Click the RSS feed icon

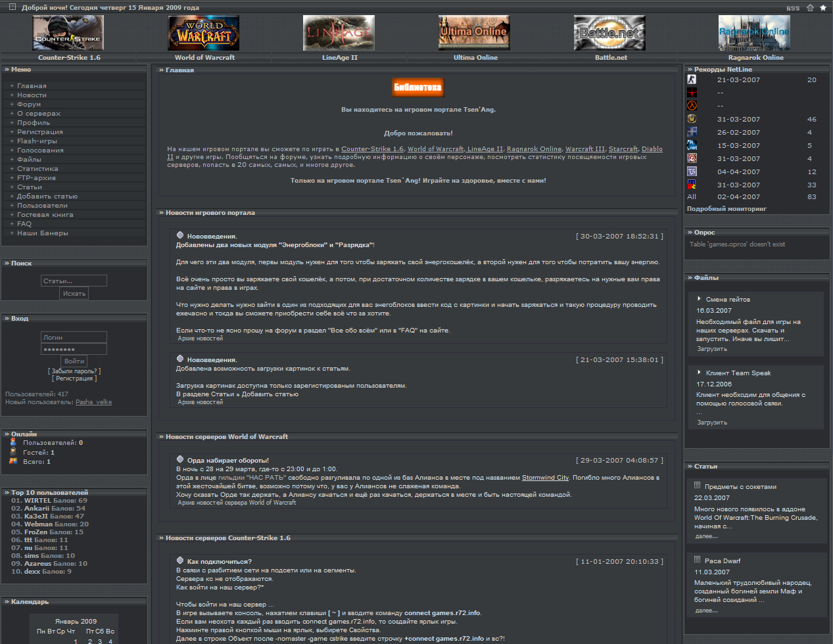coord(793,9)
